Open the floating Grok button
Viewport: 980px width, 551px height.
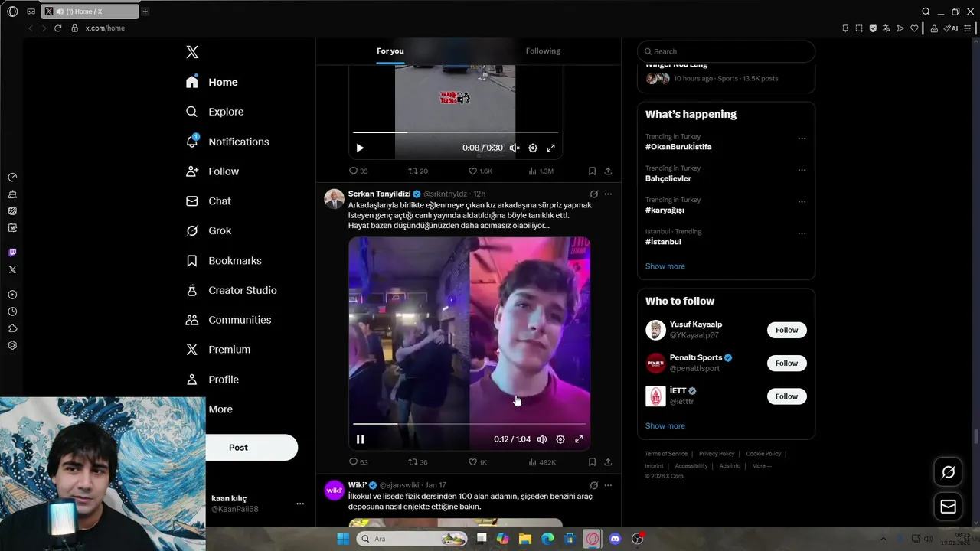948,472
